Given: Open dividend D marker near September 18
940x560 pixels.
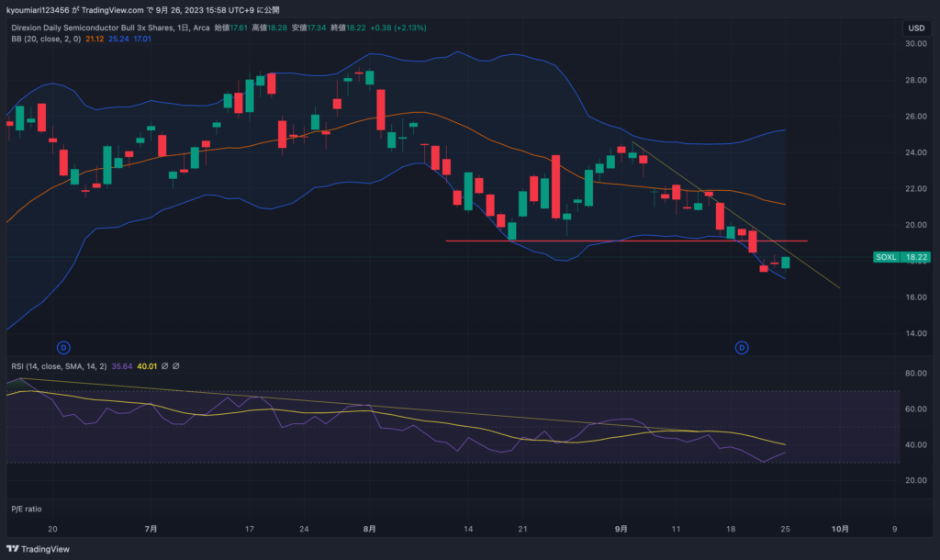Looking at the screenshot, I should pyautogui.click(x=742, y=348).
